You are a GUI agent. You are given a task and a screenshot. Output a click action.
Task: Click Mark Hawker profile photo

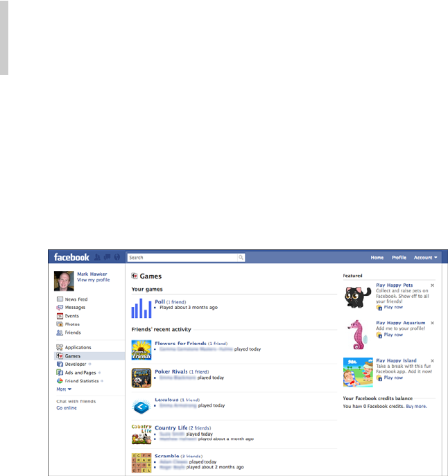pyautogui.click(x=64, y=281)
